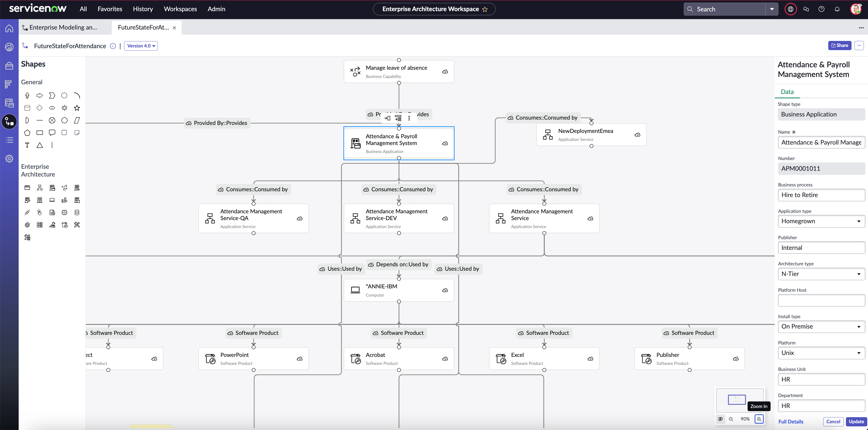Choose the five-point star shape
This screenshot has height=430, width=868.
coord(77,108)
